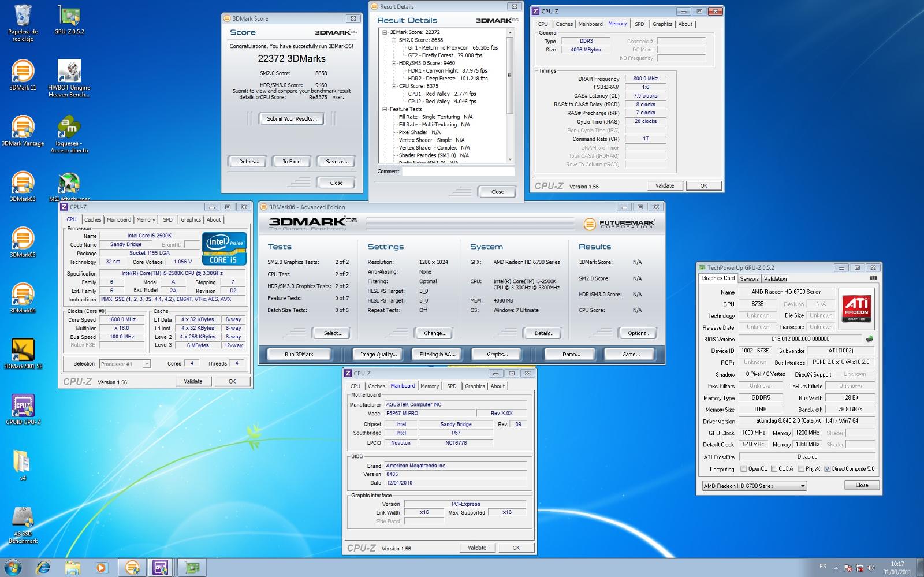The image size is (924, 577).
Task: Open the 3DMark03 desktop icon
Action: tap(23, 187)
